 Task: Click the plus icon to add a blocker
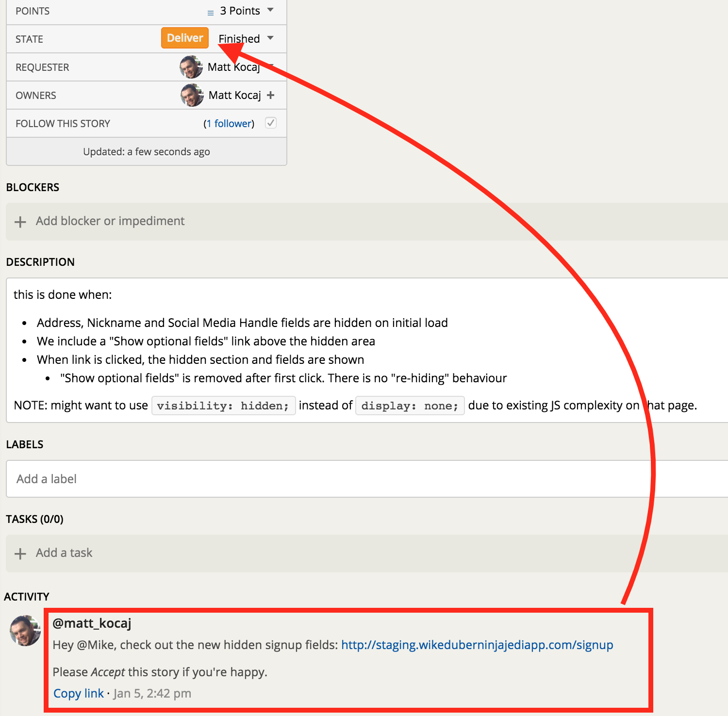click(20, 222)
